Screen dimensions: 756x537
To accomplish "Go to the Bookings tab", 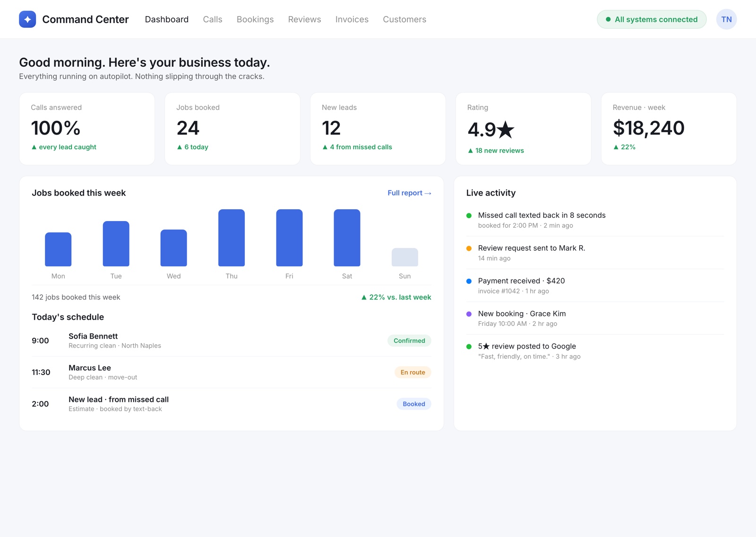I will tap(255, 19).
